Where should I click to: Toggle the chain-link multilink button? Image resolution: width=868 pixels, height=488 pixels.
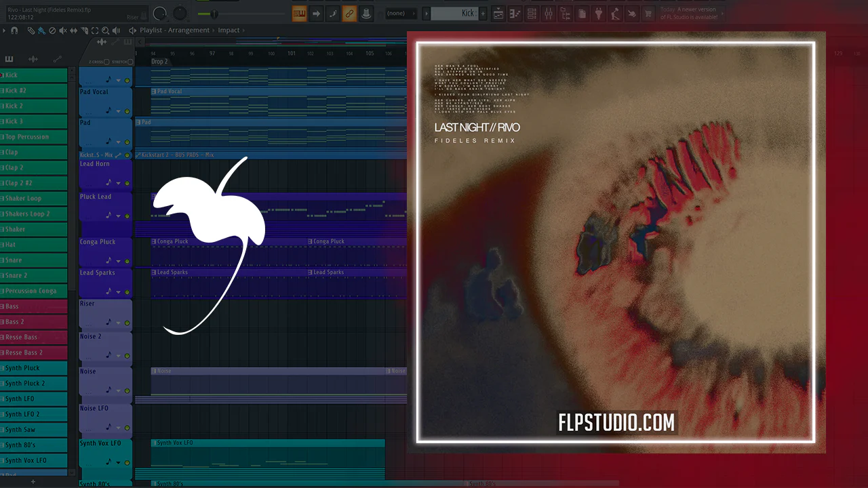pyautogui.click(x=349, y=13)
